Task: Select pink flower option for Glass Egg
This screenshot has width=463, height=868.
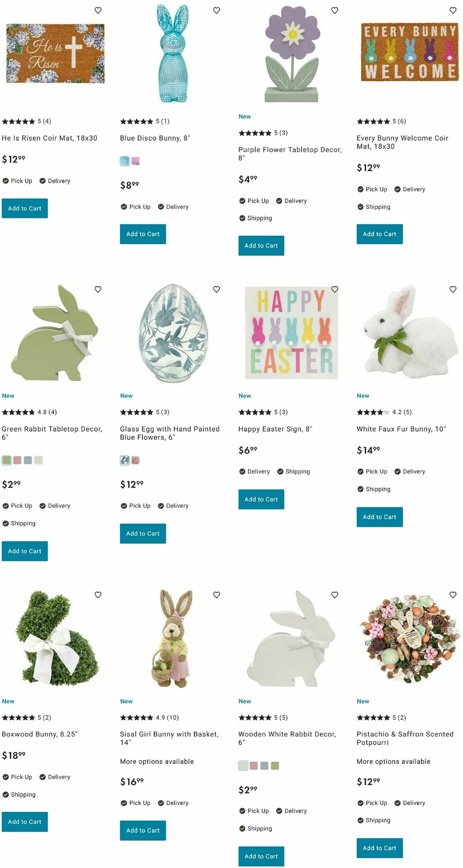Action: click(135, 460)
